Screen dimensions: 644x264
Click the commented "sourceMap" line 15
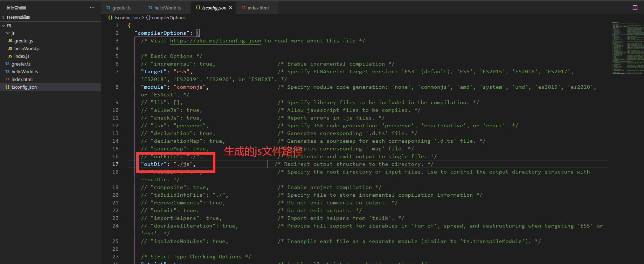pos(175,149)
